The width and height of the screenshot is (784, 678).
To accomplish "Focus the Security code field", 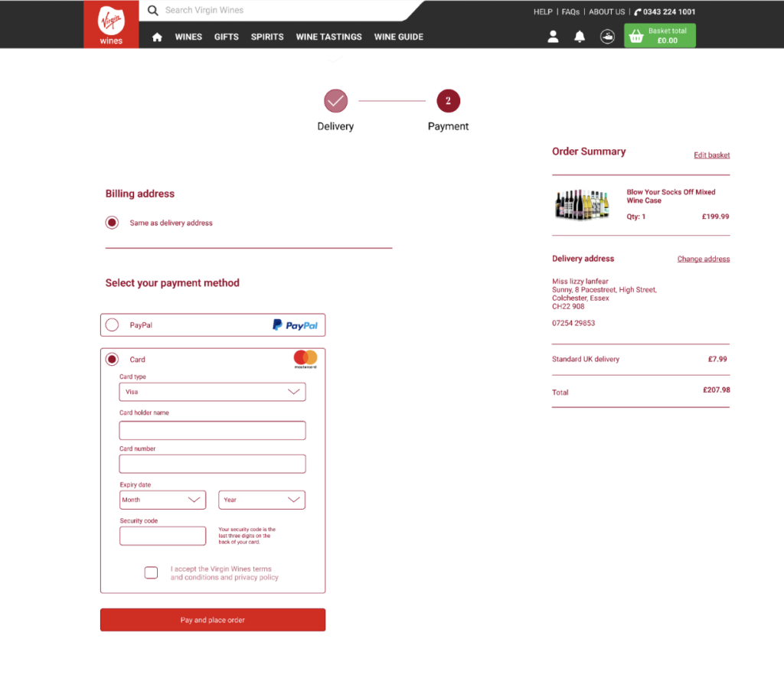I will click(162, 536).
